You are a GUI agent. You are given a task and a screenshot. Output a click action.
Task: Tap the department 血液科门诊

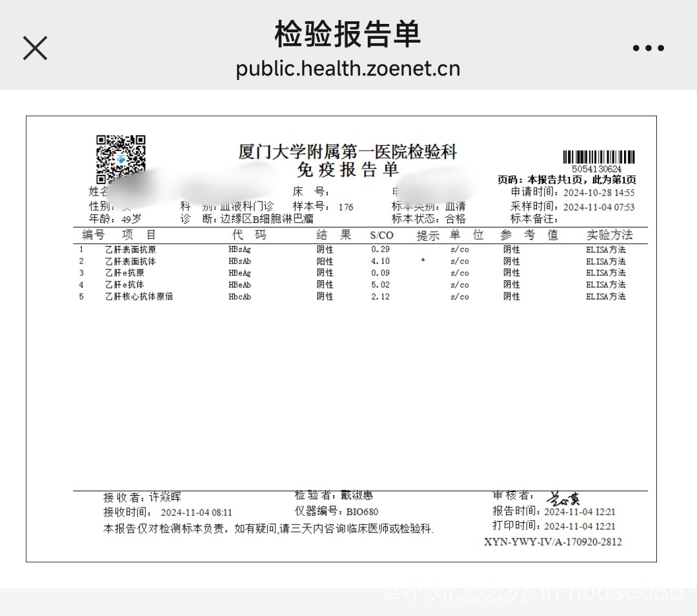tap(247, 207)
